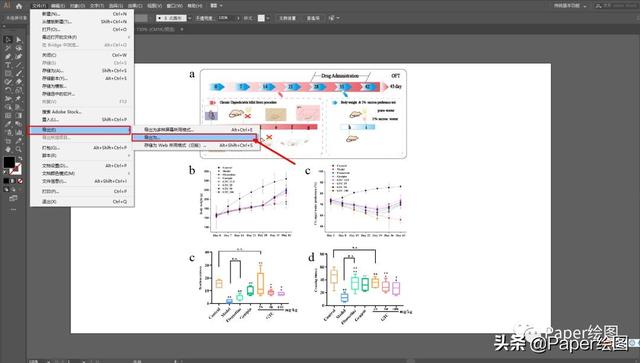Open the change screen mode icon
The width and height of the screenshot is (640, 363).
(13, 198)
